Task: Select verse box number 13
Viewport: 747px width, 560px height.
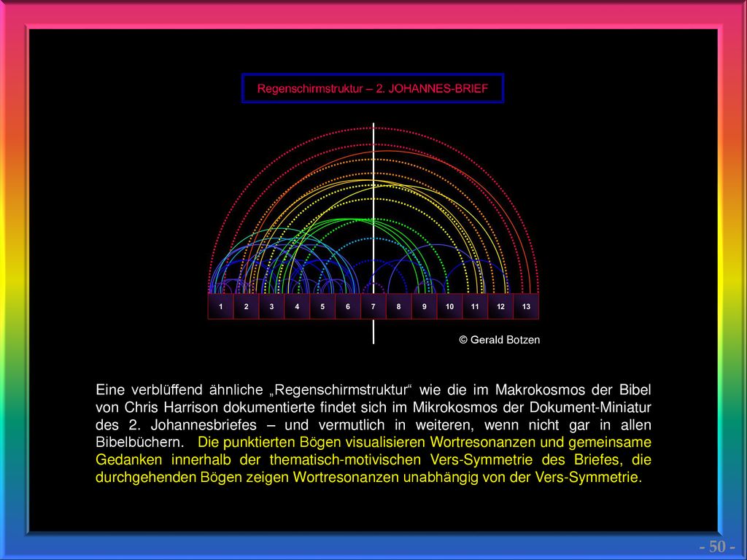Action: point(526,306)
